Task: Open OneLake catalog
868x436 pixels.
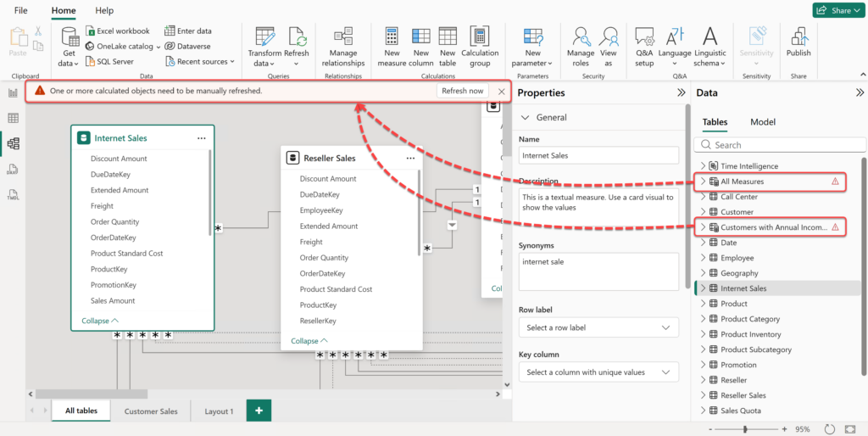Action: coord(124,47)
